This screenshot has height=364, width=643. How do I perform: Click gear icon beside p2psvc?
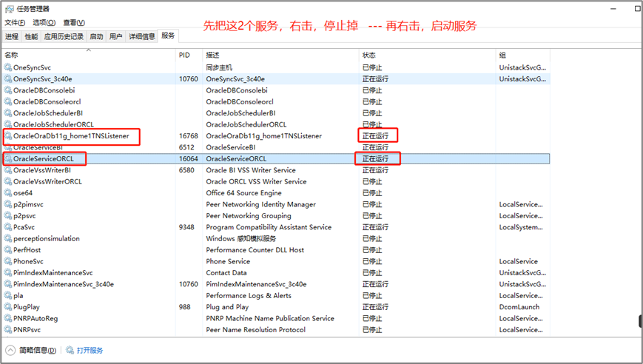pos(8,215)
